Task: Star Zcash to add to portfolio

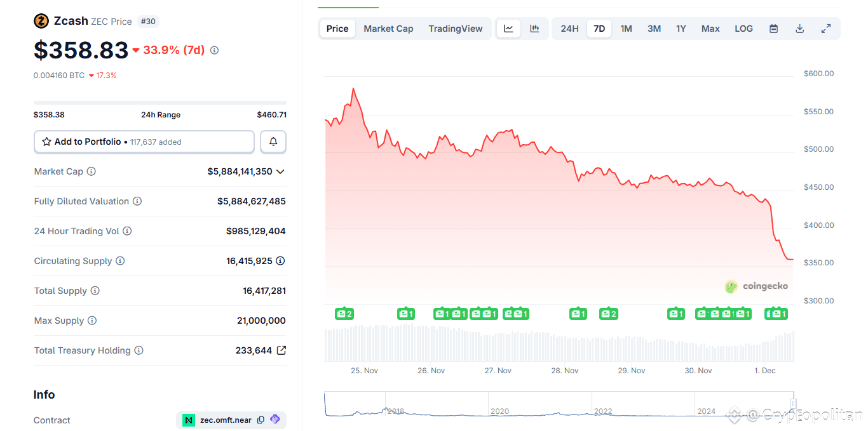Action: 46,142
